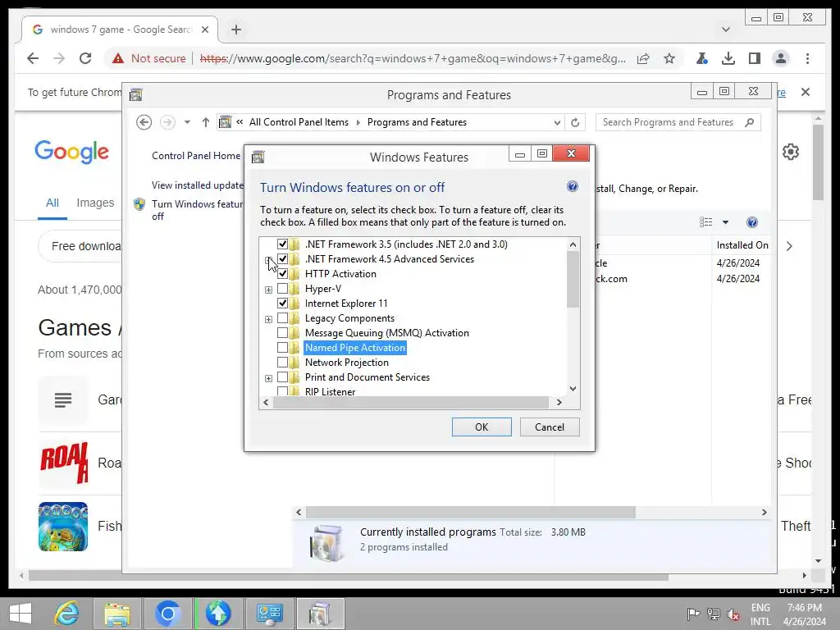Go back in Programs and Features window

coord(144,122)
